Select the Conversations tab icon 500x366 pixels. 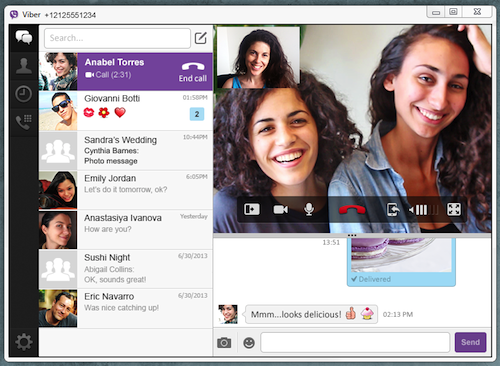tap(24, 37)
